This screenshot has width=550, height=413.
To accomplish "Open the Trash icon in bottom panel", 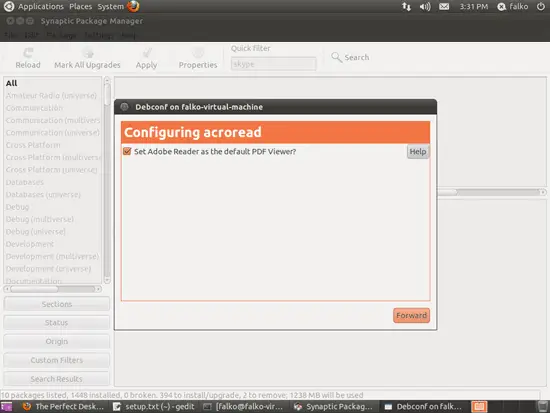I will pos(543,407).
